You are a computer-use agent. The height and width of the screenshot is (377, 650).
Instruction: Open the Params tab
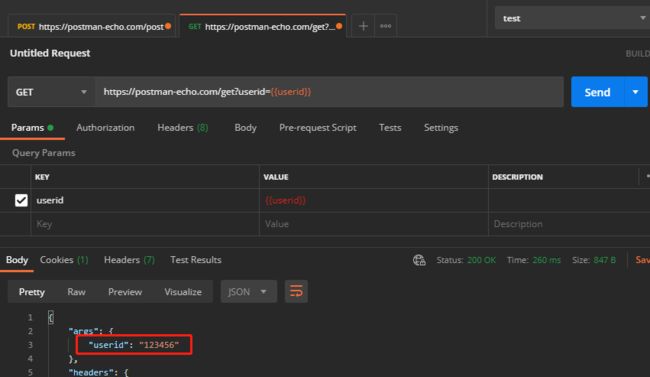[x=32, y=128]
